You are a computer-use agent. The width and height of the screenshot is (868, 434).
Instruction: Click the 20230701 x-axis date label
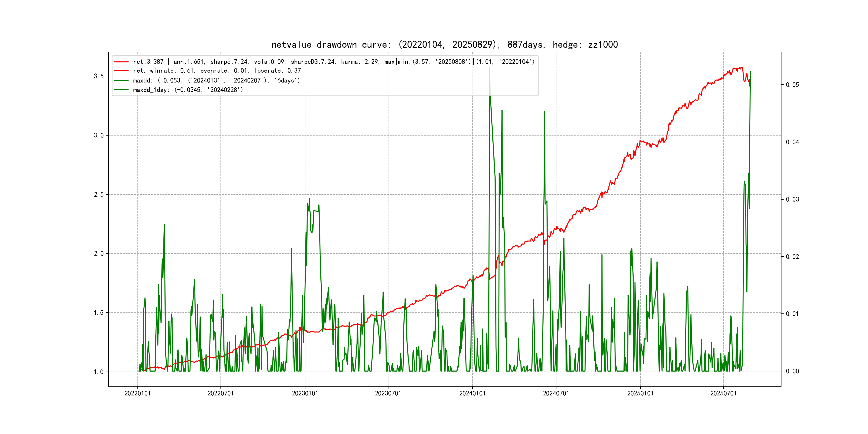(388, 394)
